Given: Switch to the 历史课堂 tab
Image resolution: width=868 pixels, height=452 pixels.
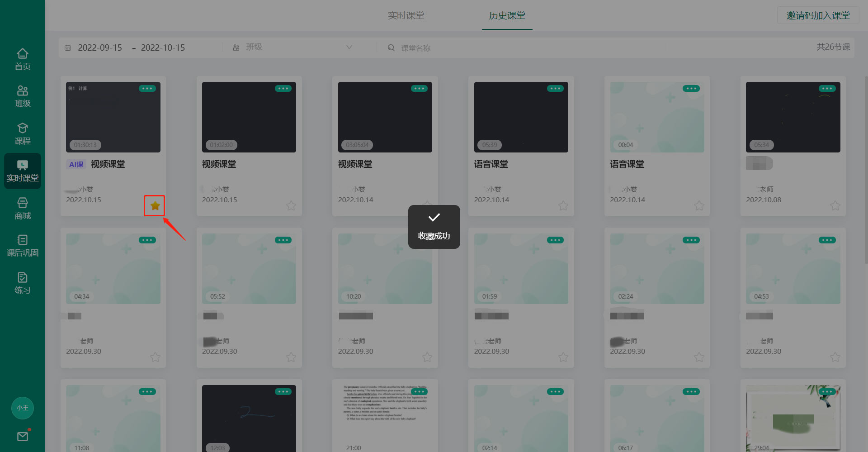Looking at the screenshot, I should click(506, 15).
